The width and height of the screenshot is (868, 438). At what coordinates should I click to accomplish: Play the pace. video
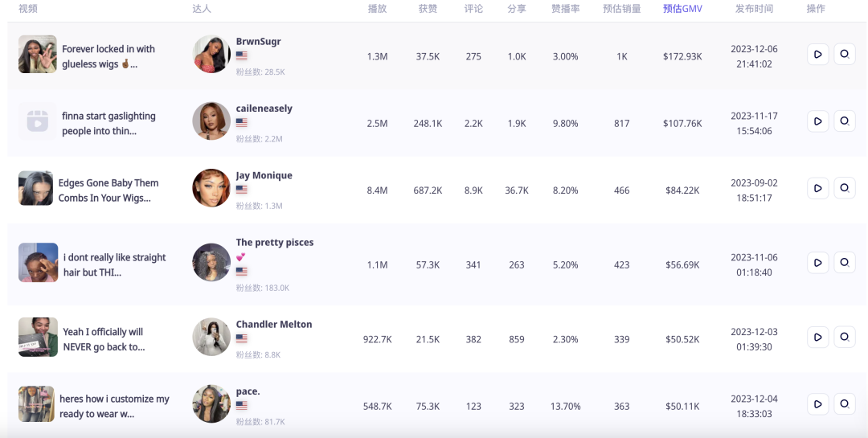(817, 405)
